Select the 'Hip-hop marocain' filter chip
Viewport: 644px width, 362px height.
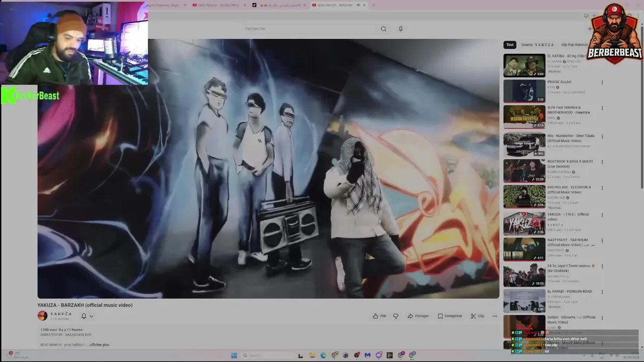pyautogui.click(x=575, y=45)
